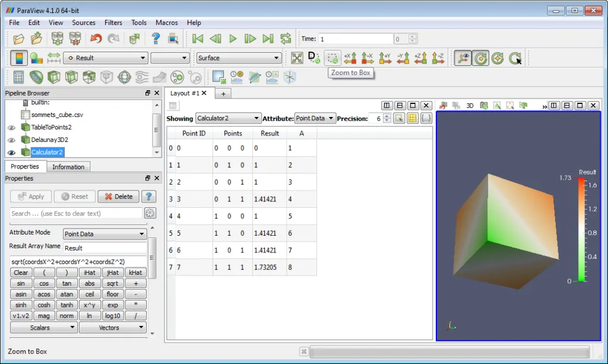Click the Delete button

(x=118, y=197)
